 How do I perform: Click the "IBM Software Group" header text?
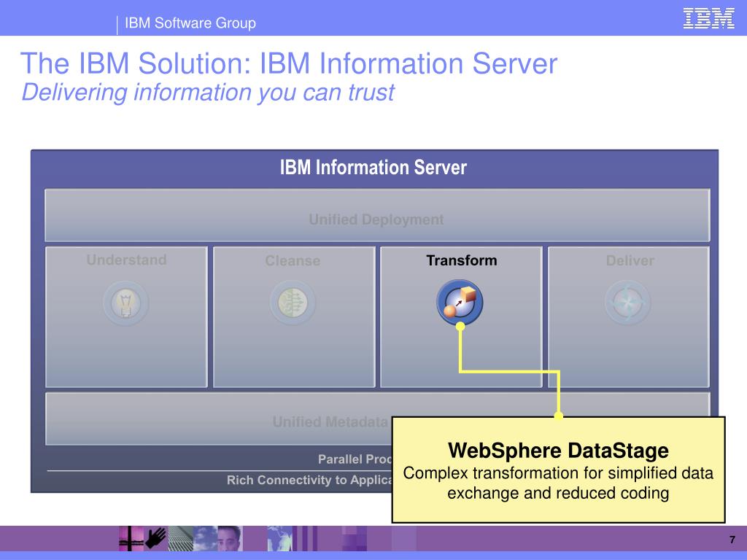coord(190,23)
